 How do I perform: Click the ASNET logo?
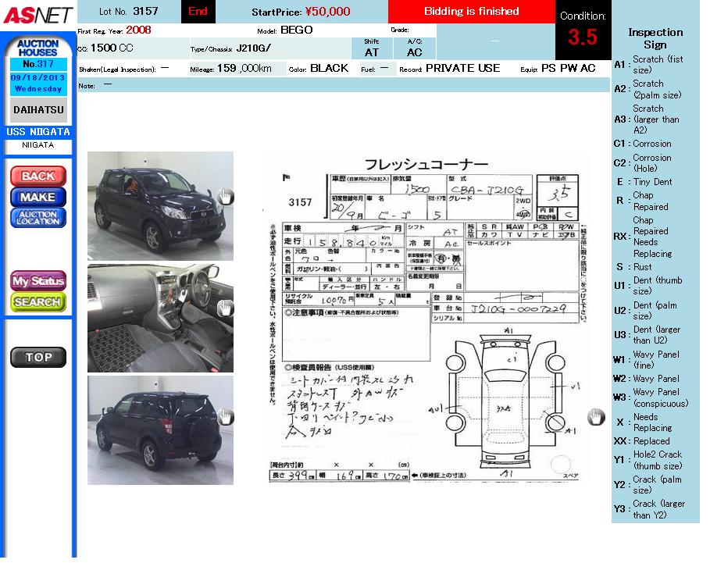(37, 14)
